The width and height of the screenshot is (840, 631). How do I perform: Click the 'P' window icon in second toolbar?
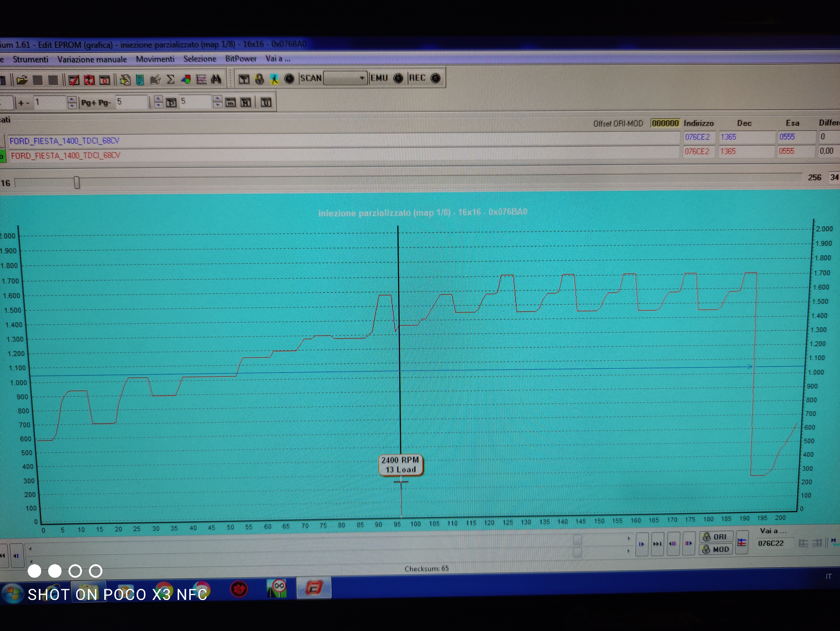(171, 103)
